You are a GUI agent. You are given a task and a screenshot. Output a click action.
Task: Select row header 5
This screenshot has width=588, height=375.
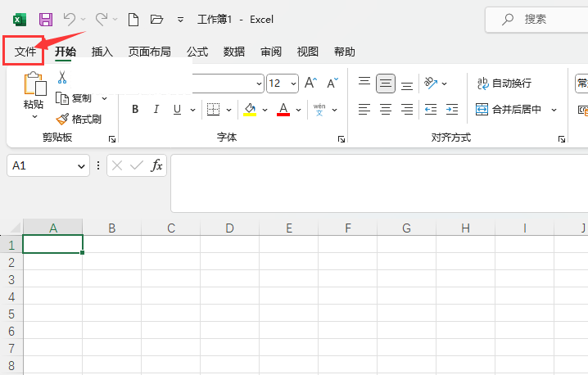(11, 314)
